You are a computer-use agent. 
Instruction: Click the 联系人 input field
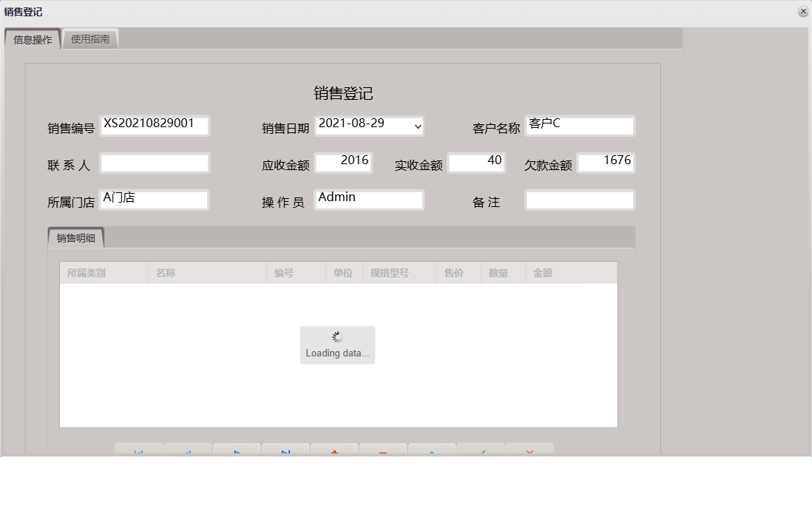154,162
